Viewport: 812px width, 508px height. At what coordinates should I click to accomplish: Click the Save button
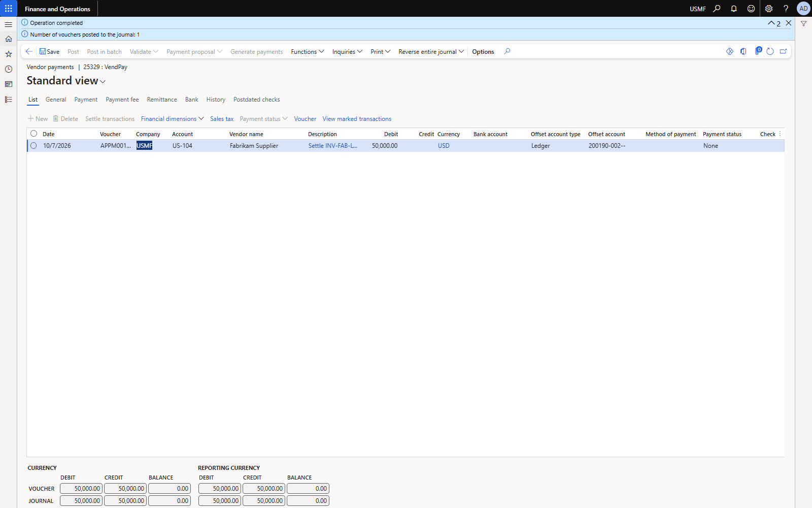pos(49,52)
